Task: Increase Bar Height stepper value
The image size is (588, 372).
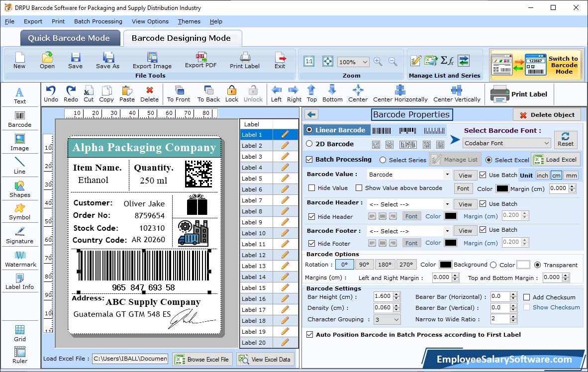Action: (x=397, y=294)
